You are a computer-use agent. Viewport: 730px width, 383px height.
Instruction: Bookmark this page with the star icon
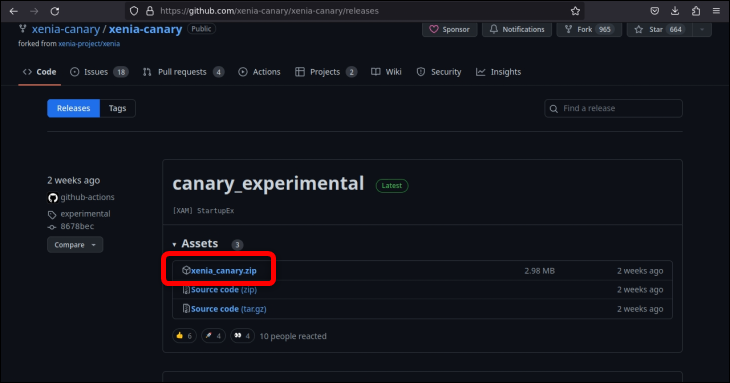(x=575, y=11)
